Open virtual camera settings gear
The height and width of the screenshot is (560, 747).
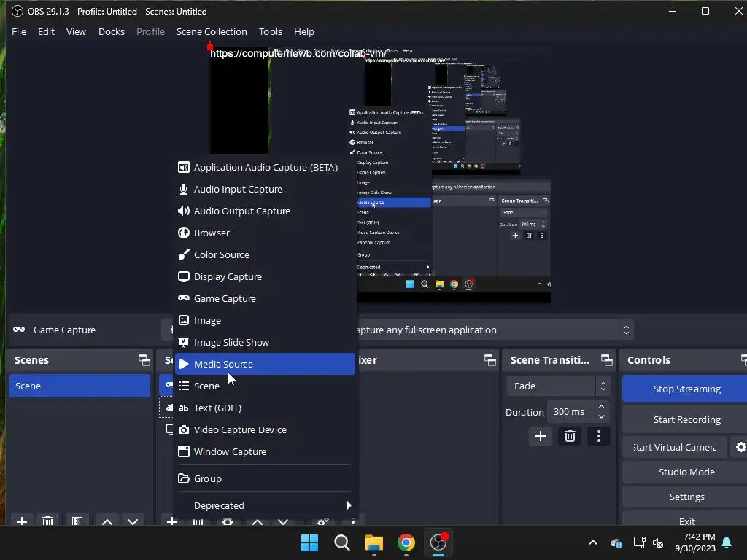(x=740, y=447)
